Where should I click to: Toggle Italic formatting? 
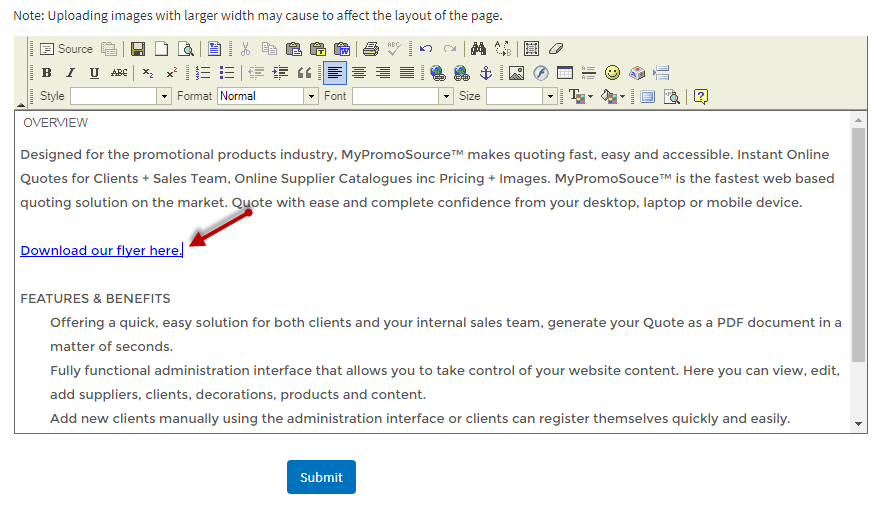pos(70,73)
